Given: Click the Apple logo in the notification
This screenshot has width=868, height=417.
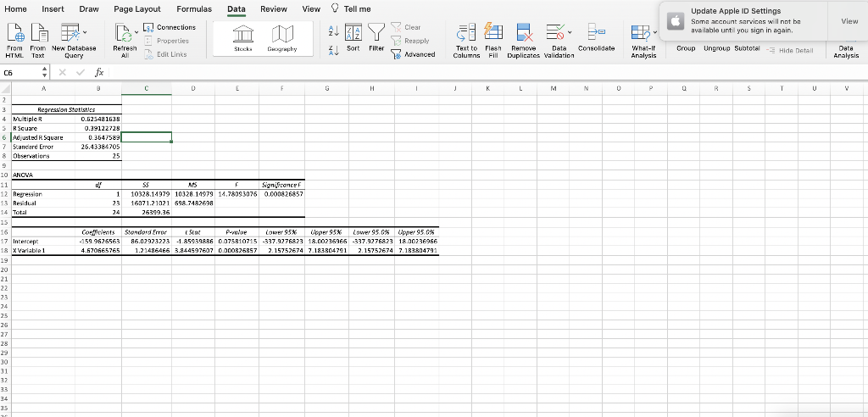Looking at the screenshot, I should (x=676, y=21).
